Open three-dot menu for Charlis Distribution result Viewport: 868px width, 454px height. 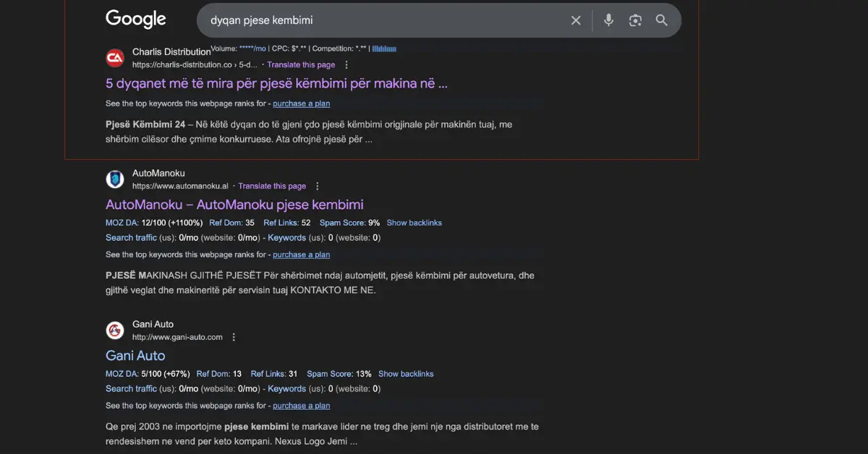point(346,65)
